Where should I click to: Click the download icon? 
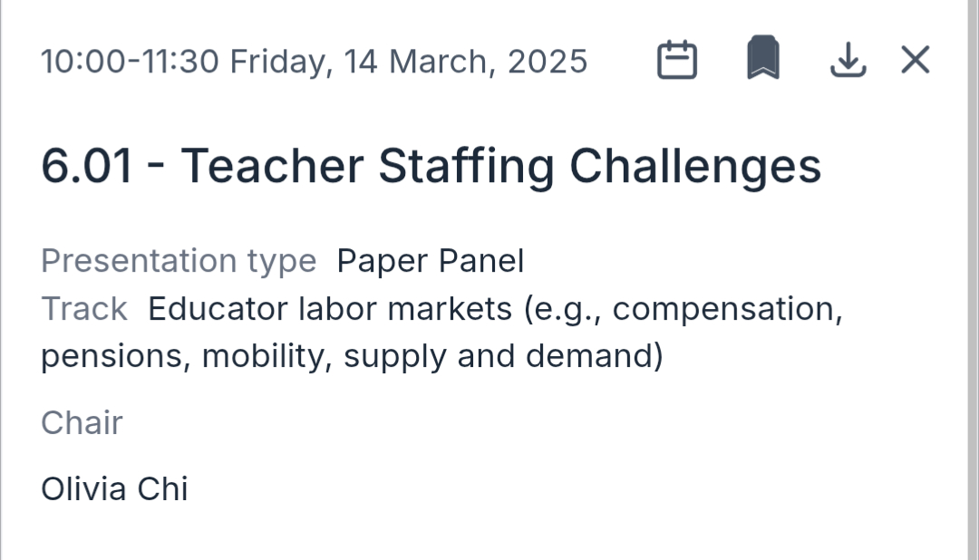point(848,61)
